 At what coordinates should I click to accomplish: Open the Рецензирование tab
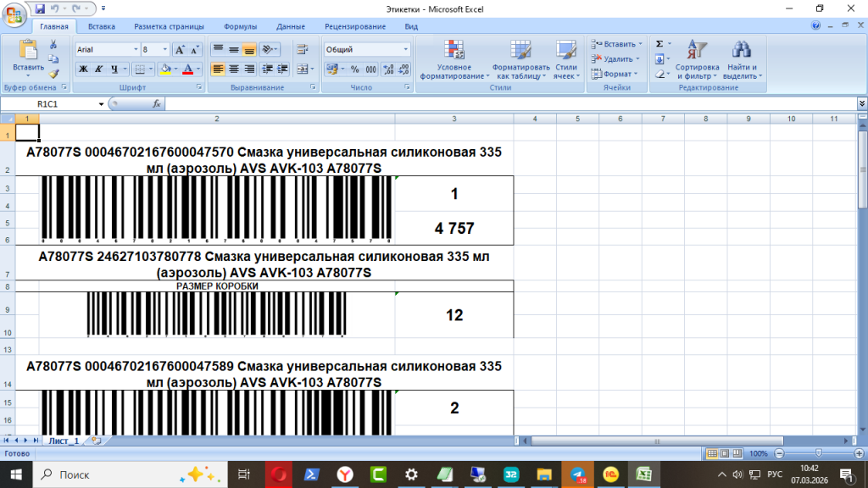point(355,26)
